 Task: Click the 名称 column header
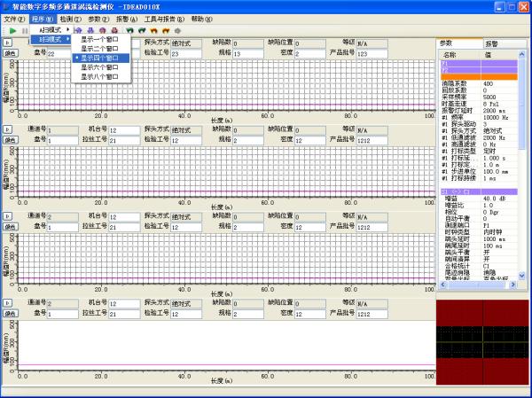[460, 55]
